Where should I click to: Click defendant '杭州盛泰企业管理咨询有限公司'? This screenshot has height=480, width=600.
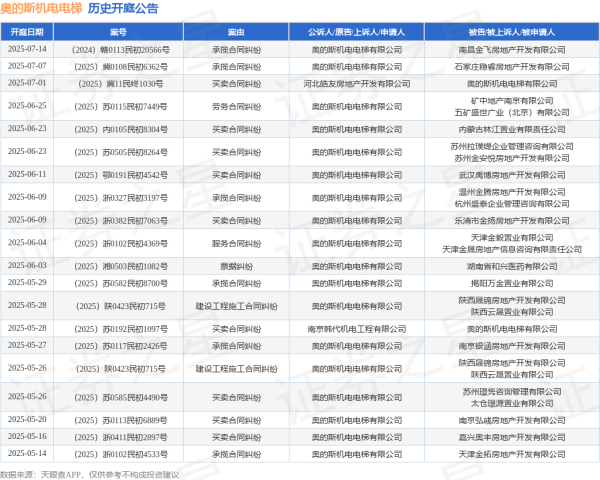512,204
